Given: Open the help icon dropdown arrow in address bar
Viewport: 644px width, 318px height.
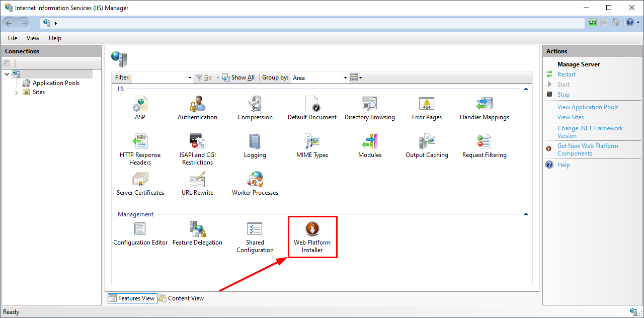Looking at the screenshot, I should 638,23.
